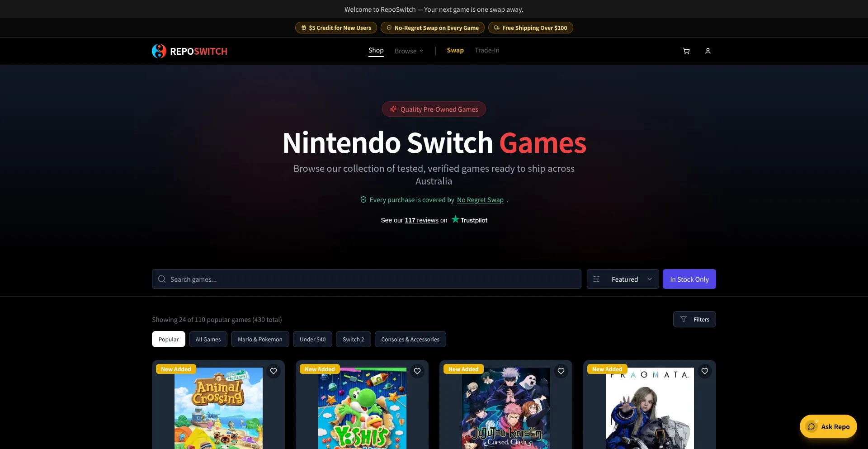The width and height of the screenshot is (868, 449).
Task: Click New Added tag on Animal Crossing
Action: (176, 369)
